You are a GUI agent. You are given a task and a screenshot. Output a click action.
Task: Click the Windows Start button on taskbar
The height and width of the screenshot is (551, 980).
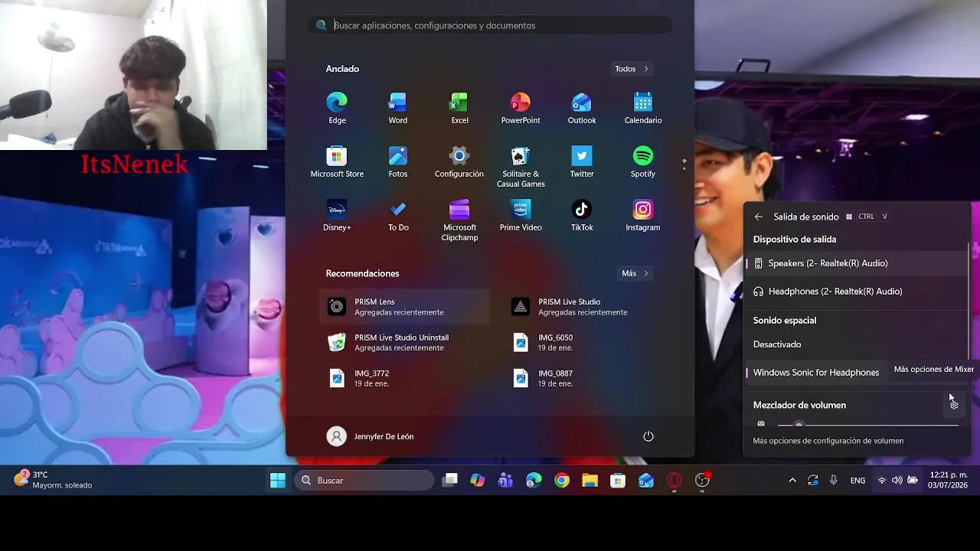coord(278,481)
